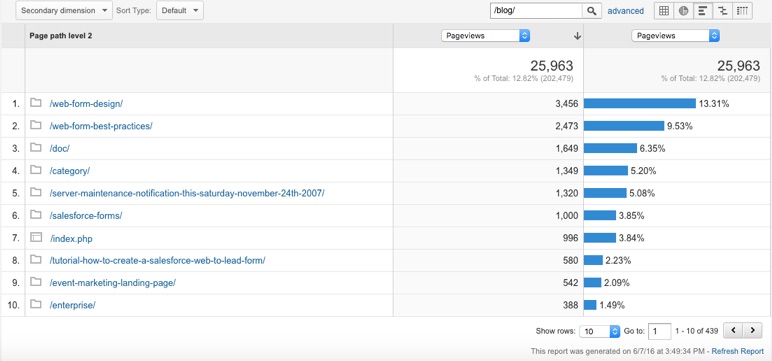The image size is (772, 361).
Task: Click the page icon beside /index.php
Action: [x=35, y=237]
